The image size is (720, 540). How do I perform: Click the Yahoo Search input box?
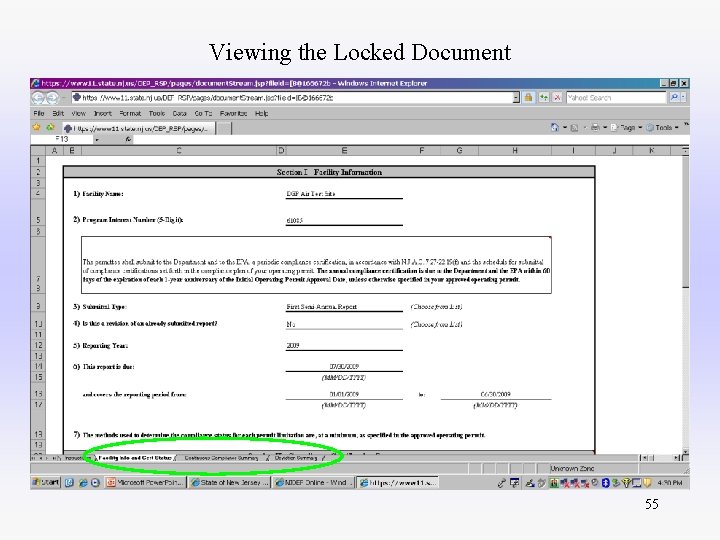(617, 97)
